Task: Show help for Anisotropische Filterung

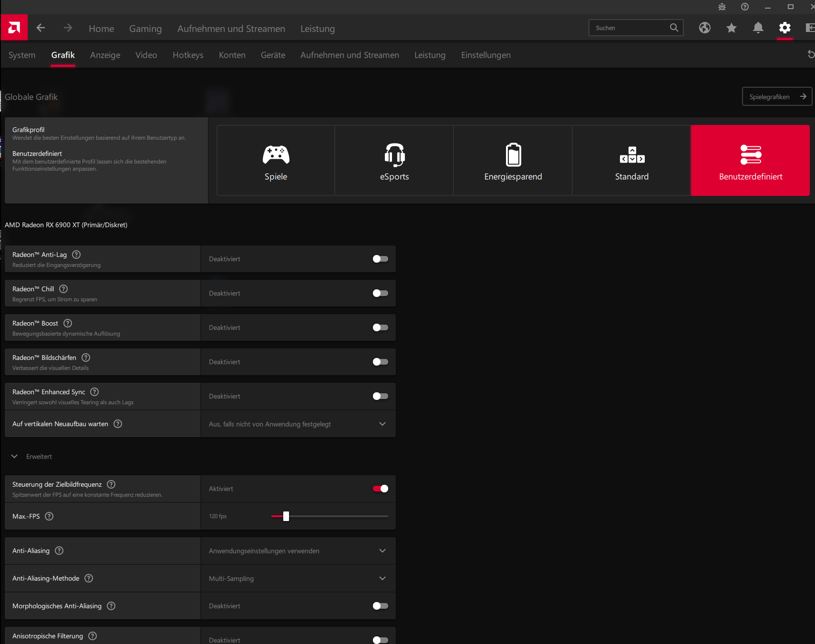Action: coord(93,636)
